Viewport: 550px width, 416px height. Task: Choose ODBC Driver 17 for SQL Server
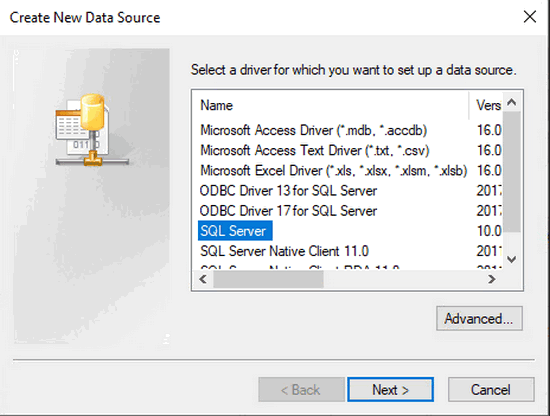pyautogui.click(x=288, y=211)
